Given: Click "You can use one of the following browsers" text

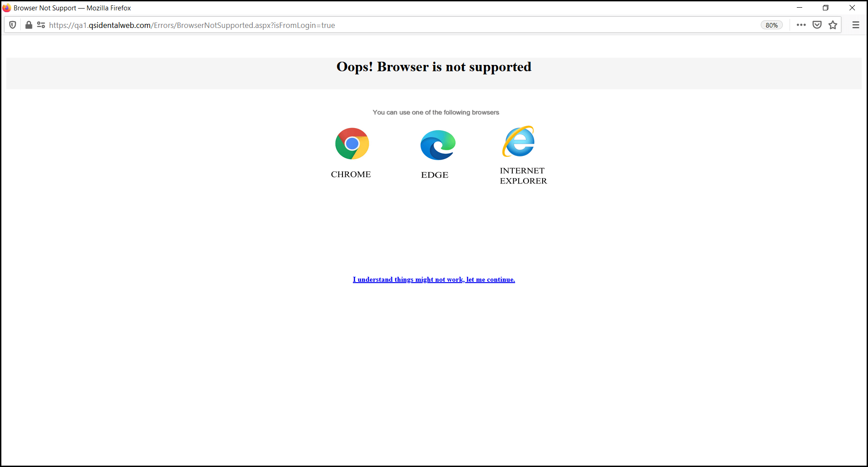Looking at the screenshot, I should click(x=436, y=112).
